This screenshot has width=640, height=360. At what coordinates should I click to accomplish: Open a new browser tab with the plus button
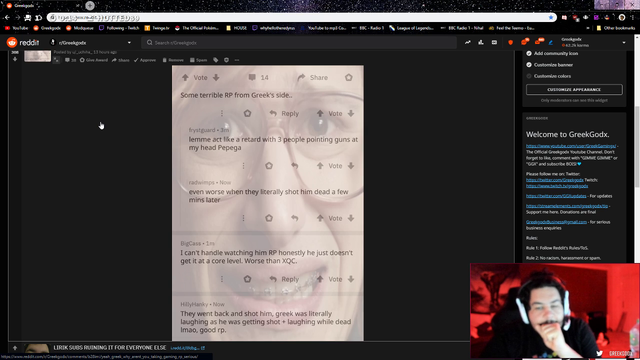pyautogui.click(x=90, y=6)
